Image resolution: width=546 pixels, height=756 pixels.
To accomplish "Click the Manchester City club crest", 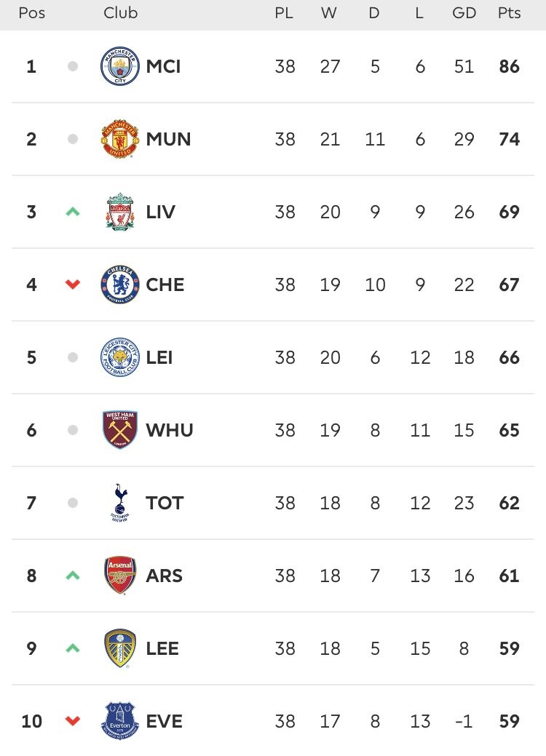I will (119, 66).
